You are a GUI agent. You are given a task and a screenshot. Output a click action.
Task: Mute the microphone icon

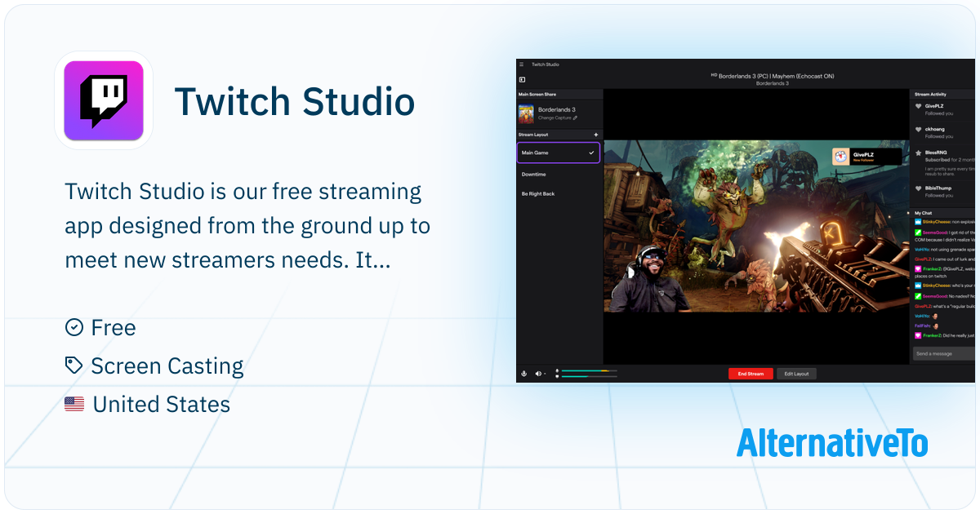click(523, 374)
